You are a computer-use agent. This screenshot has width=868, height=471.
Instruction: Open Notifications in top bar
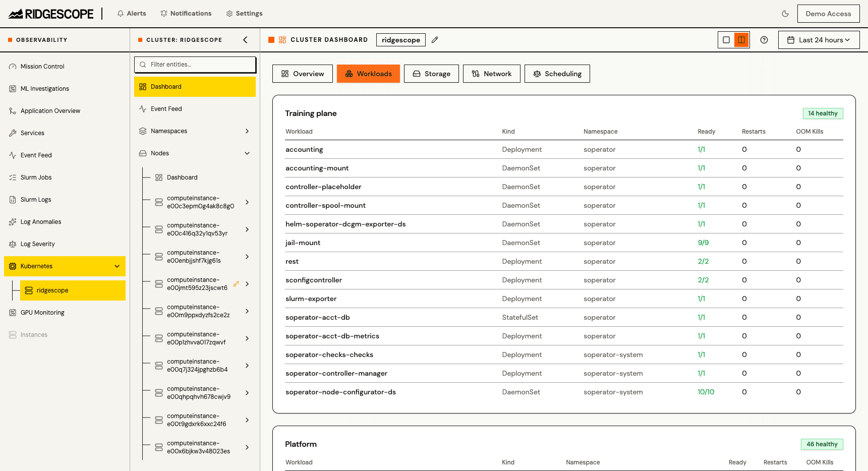[186, 14]
